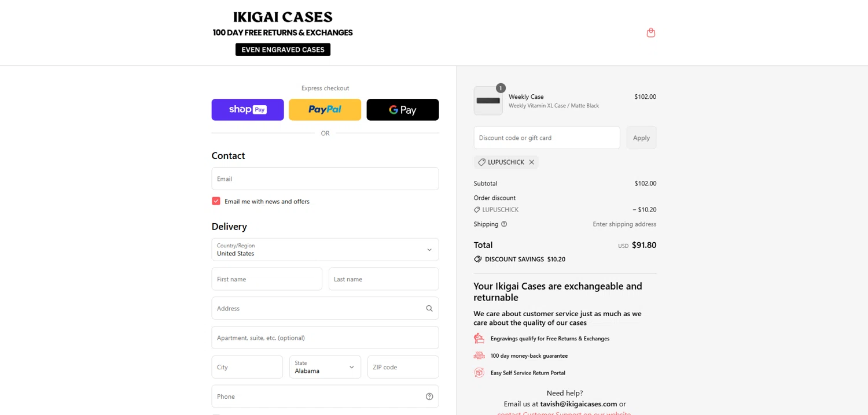This screenshot has width=868, height=415.
Task: Click the shipping info question mark icon
Action: [504, 224]
